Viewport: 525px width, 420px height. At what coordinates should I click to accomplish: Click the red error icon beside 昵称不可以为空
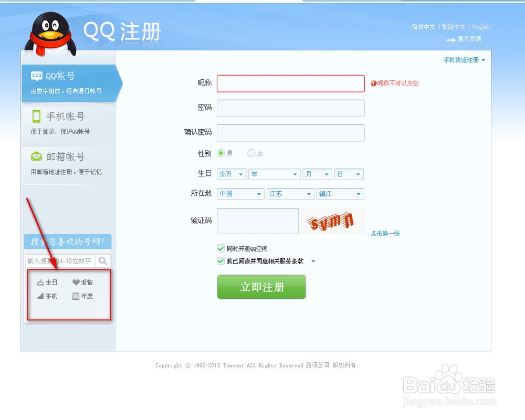pos(373,83)
